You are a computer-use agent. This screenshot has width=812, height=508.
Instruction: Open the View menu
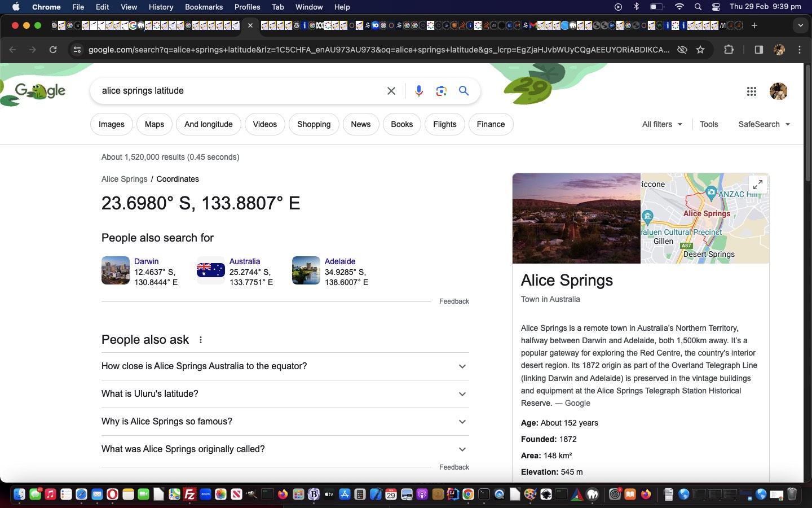coord(129,7)
